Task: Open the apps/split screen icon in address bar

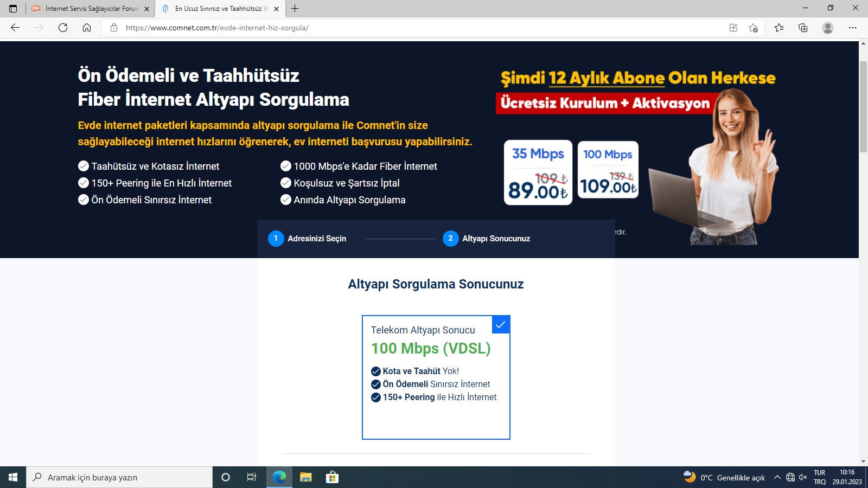Action: [733, 28]
